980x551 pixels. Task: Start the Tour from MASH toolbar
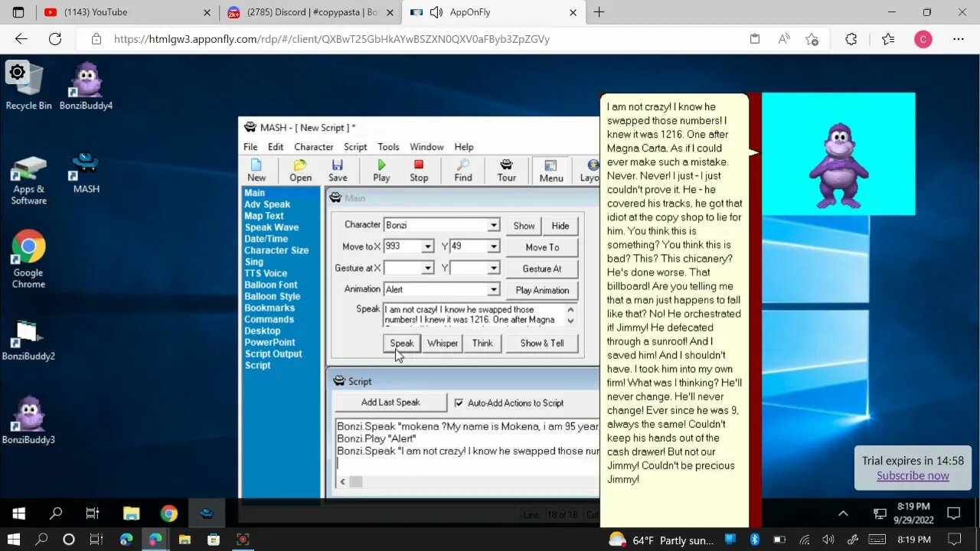506,170
